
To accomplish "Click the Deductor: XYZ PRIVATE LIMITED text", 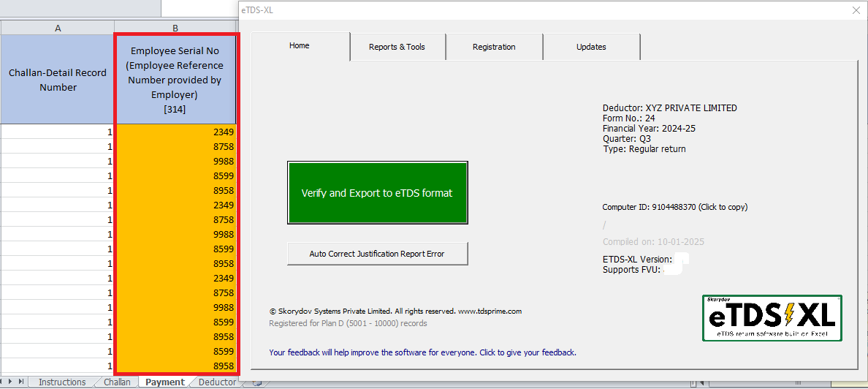I will [x=670, y=108].
